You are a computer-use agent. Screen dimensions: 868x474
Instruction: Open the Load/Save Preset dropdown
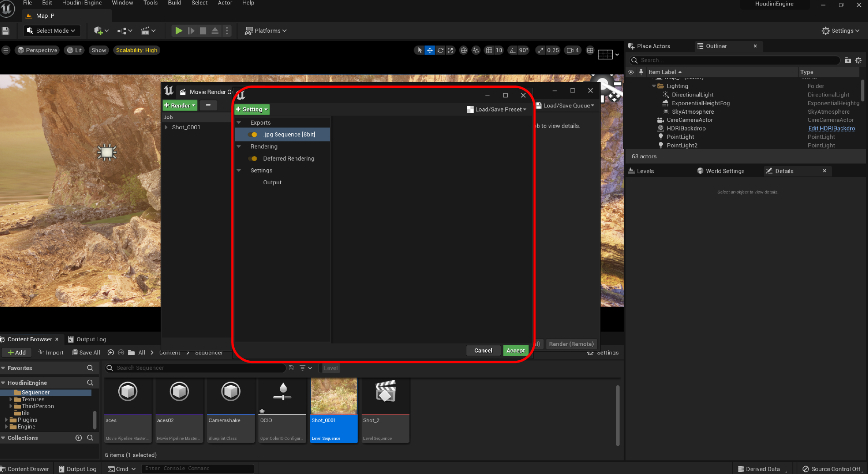pyautogui.click(x=496, y=109)
